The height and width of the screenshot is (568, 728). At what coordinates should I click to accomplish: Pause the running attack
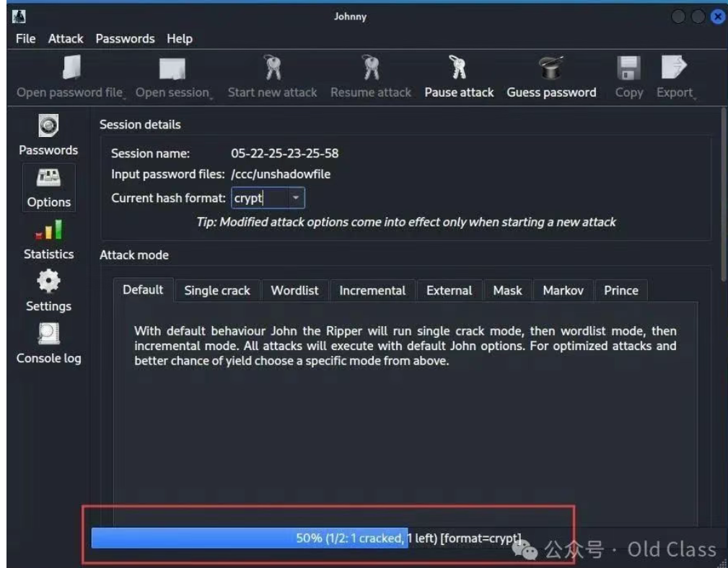(x=459, y=77)
